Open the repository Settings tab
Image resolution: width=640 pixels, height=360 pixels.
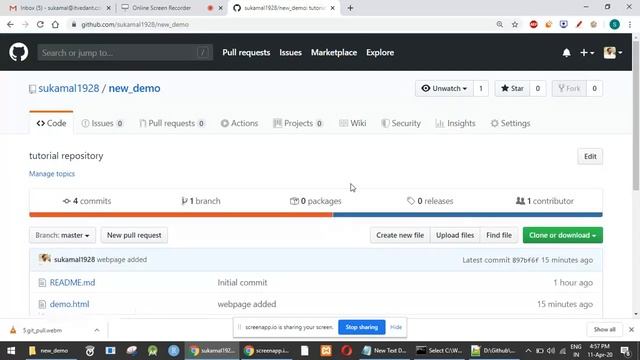coord(510,123)
